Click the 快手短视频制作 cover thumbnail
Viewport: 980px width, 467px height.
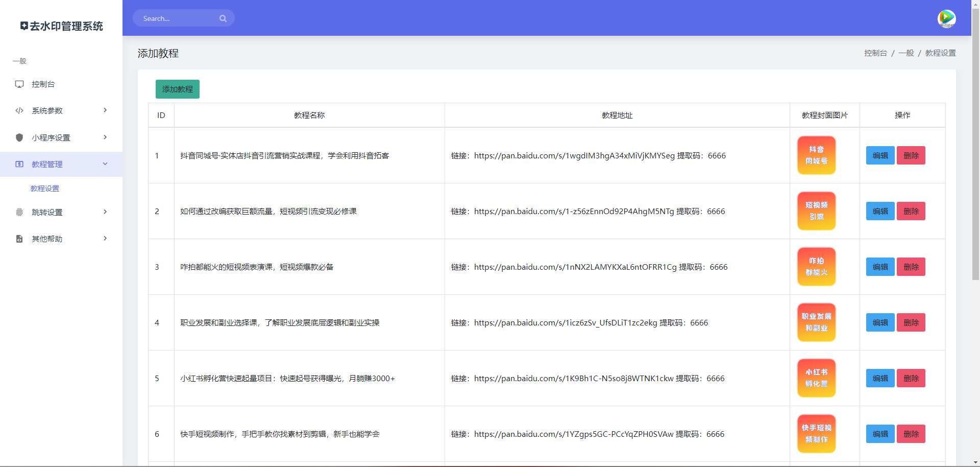[816, 434]
